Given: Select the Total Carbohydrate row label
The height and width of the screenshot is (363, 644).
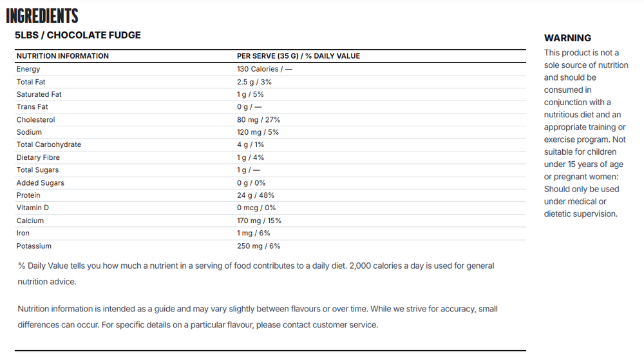Looking at the screenshot, I should coord(49,144).
